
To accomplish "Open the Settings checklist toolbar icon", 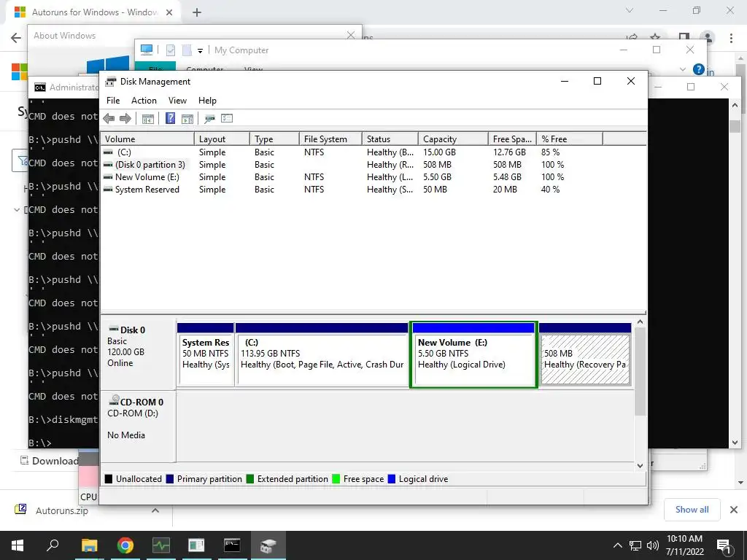I will pos(227,119).
